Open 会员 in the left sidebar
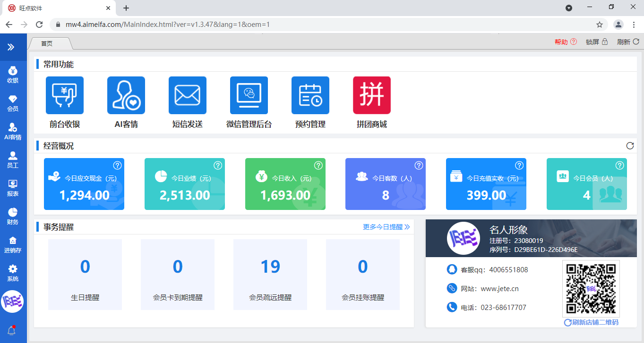The width and height of the screenshot is (644, 343). [13, 104]
